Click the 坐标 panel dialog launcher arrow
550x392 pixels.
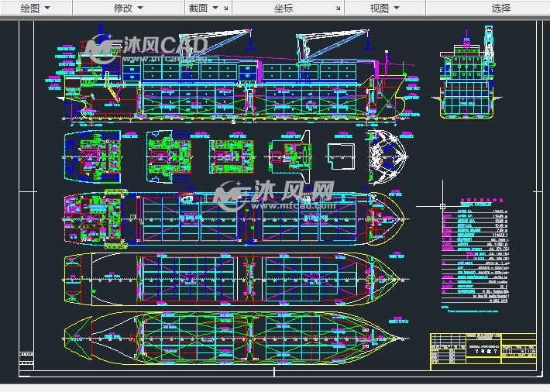(339, 9)
